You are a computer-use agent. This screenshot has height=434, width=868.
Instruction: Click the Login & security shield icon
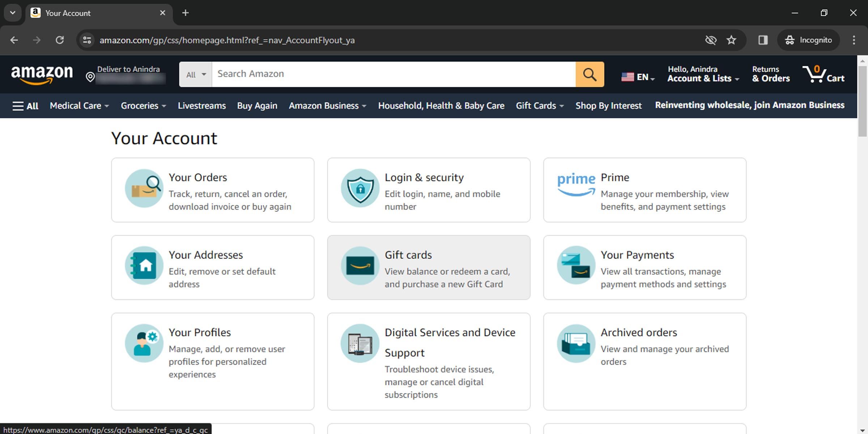tap(359, 188)
